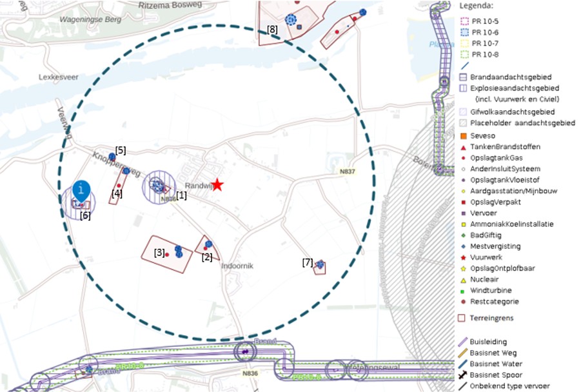Click the Aardgasstation/Mijnbouw yellow dot legend icon

[463, 191]
